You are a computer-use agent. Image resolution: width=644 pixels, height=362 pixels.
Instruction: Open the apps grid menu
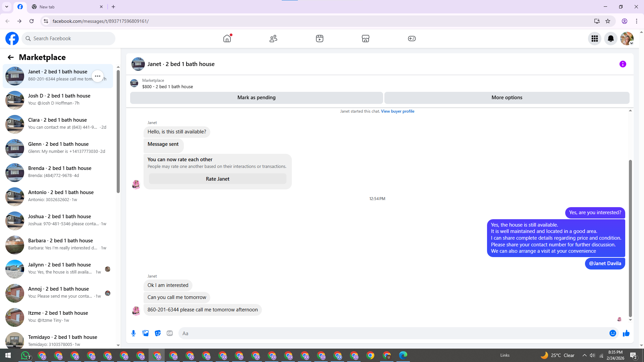595,39
